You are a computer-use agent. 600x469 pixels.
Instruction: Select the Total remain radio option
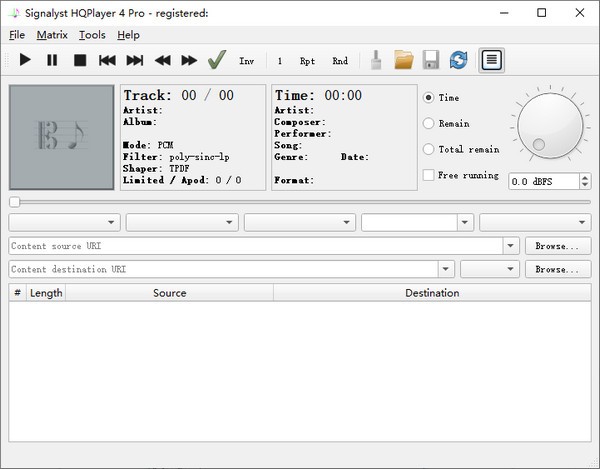(x=429, y=150)
